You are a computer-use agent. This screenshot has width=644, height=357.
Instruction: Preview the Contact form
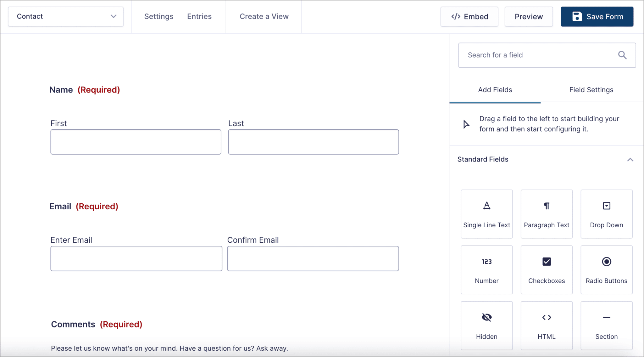coord(529,16)
